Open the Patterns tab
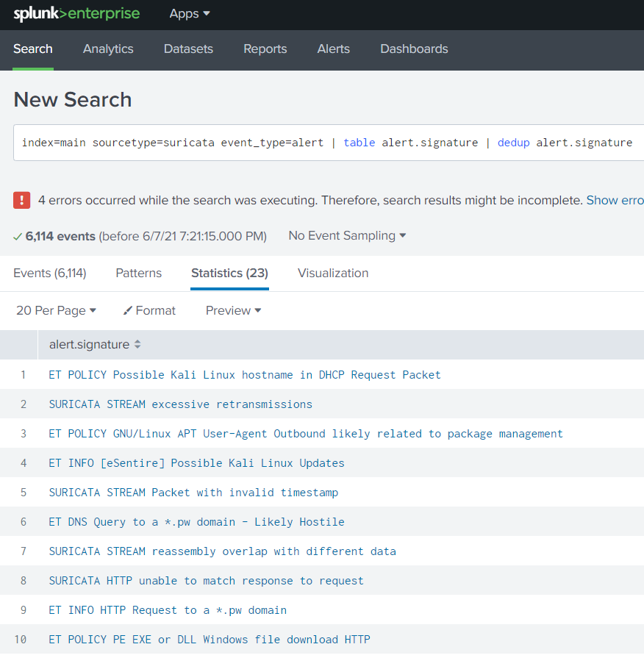The height and width of the screenshot is (658, 644). pyautogui.click(x=138, y=273)
